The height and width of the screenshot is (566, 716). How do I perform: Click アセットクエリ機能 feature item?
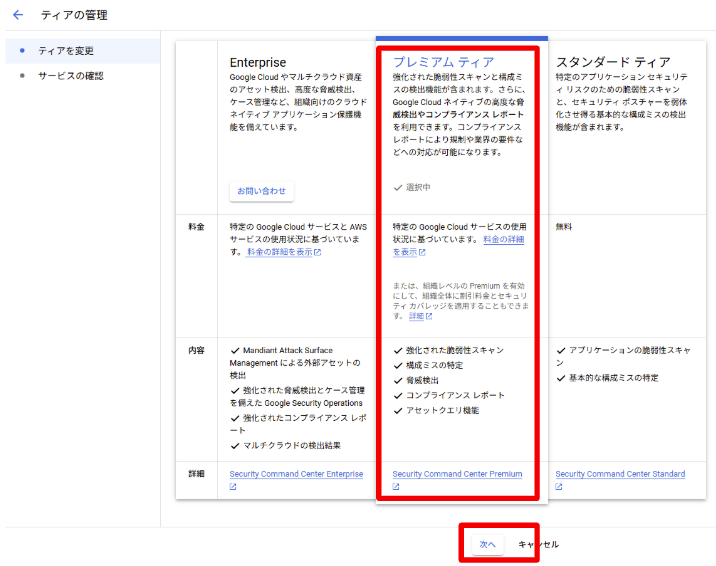436,410
